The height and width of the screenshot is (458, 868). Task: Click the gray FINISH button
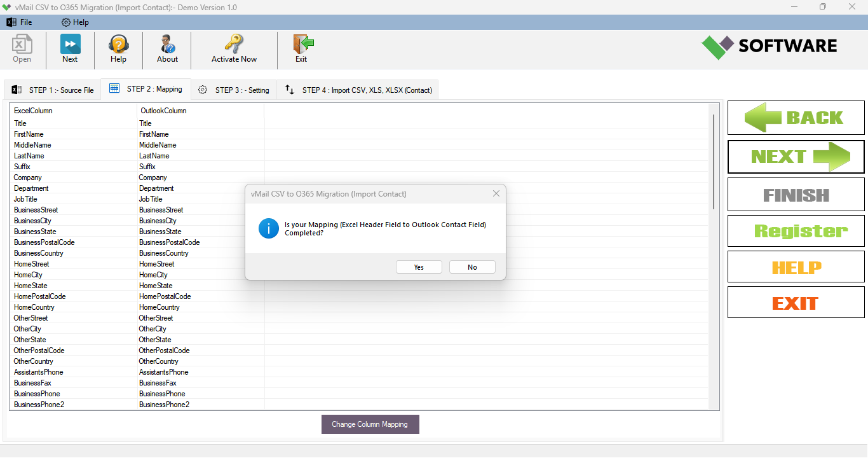coord(796,195)
